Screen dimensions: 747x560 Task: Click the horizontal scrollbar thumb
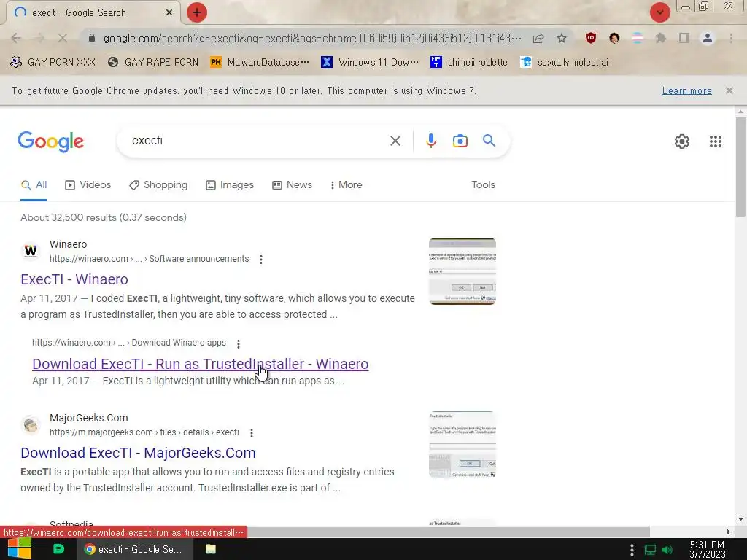coord(448,532)
